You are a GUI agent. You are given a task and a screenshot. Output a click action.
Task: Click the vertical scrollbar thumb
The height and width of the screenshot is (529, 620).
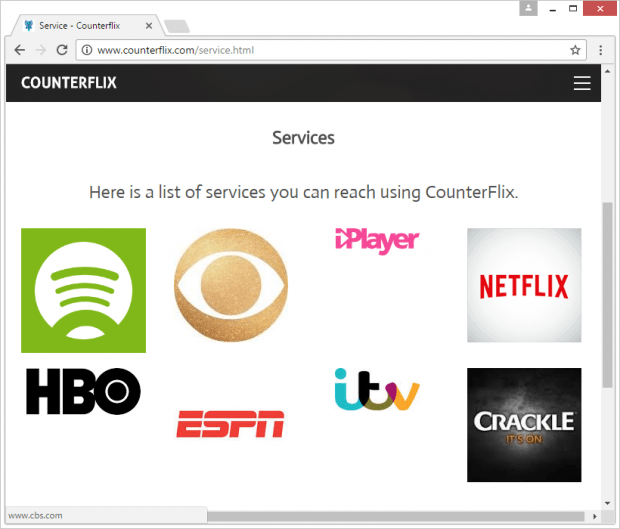click(x=607, y=295)
